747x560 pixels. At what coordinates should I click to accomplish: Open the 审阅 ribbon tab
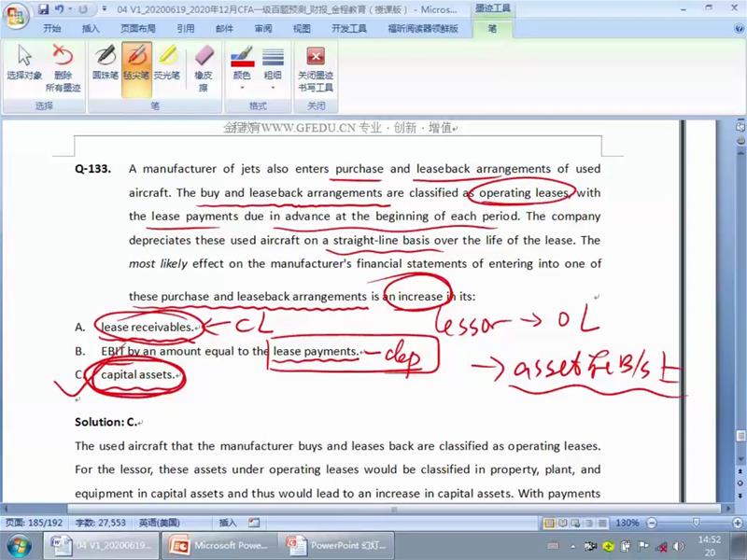(x=263, y=29)
